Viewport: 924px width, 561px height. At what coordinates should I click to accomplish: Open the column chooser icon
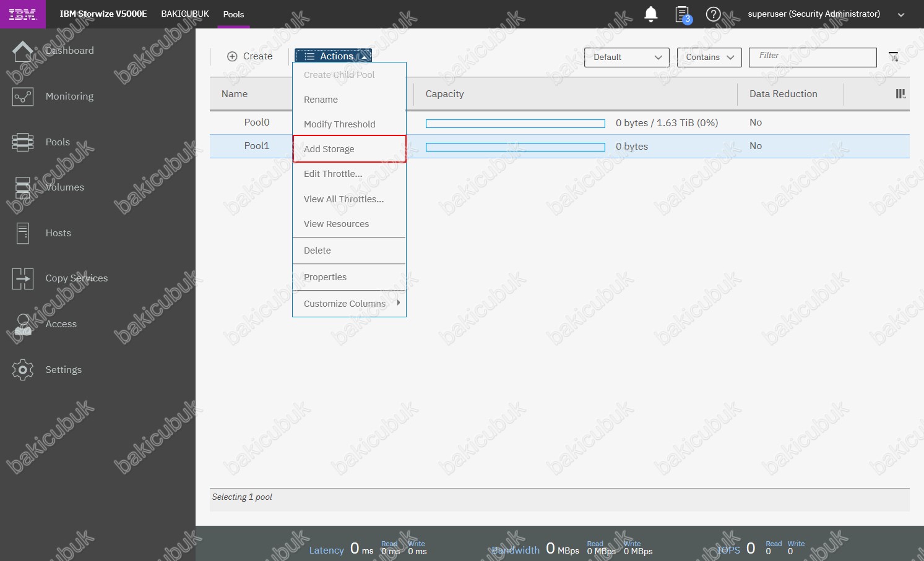(x=900, y=94)
